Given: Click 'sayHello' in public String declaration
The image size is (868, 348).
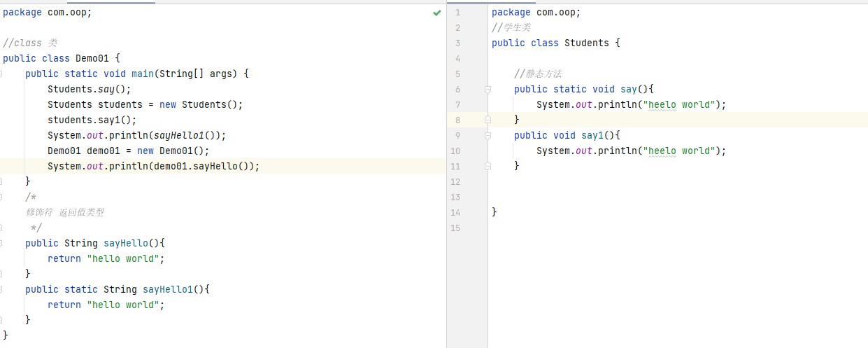Looking at the screenshot, I should (126, 243).
